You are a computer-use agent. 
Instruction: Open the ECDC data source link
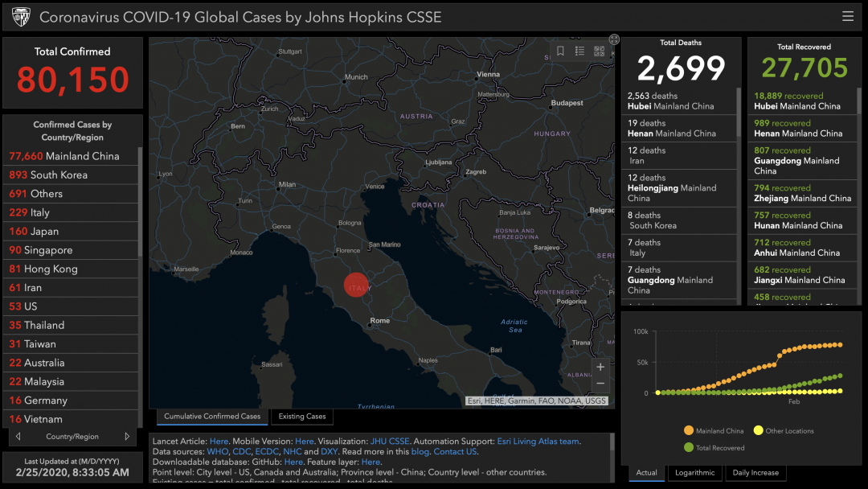(x=266, y=452)
